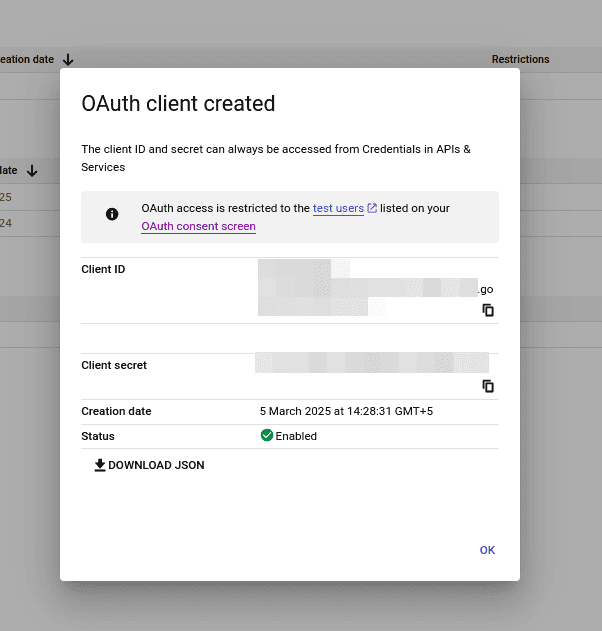Open the OAuth consent screen link

(198, 227)
